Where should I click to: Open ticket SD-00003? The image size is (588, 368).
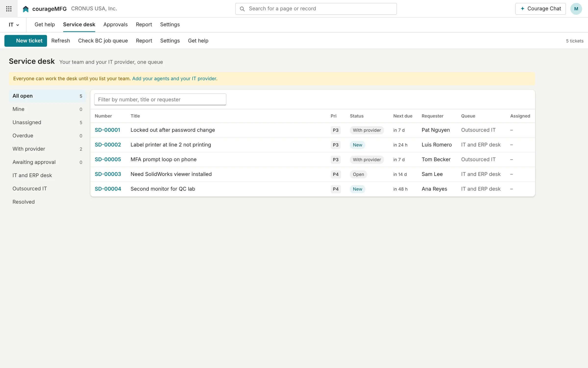click(108, 174)
